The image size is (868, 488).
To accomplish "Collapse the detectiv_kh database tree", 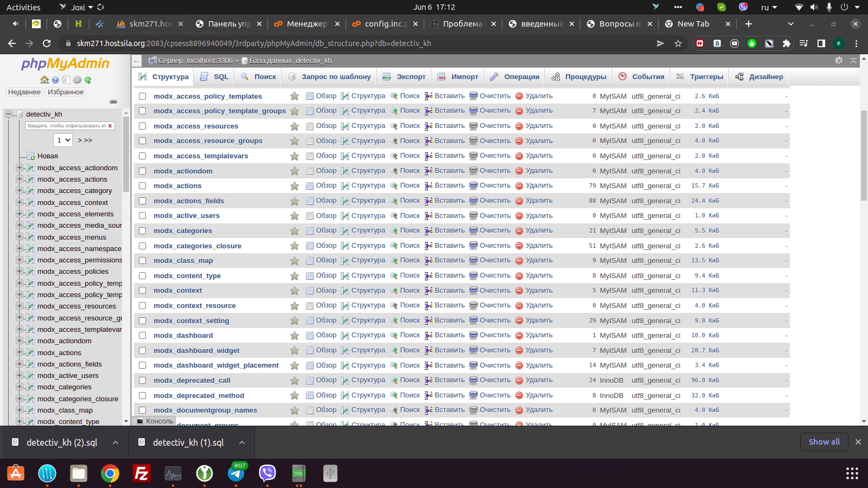I will point(9,114).
